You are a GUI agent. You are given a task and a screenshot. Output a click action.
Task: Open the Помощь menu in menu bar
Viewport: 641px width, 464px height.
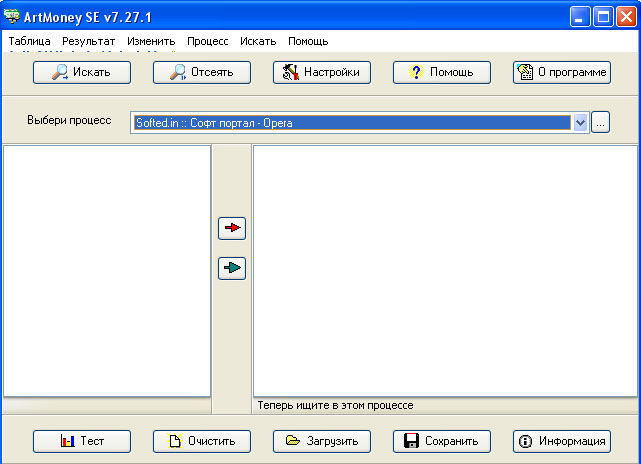point(308,41)
